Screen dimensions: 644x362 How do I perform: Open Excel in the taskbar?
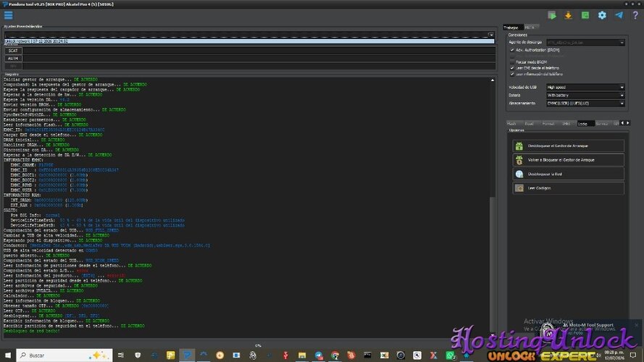(x=384, y=355)
